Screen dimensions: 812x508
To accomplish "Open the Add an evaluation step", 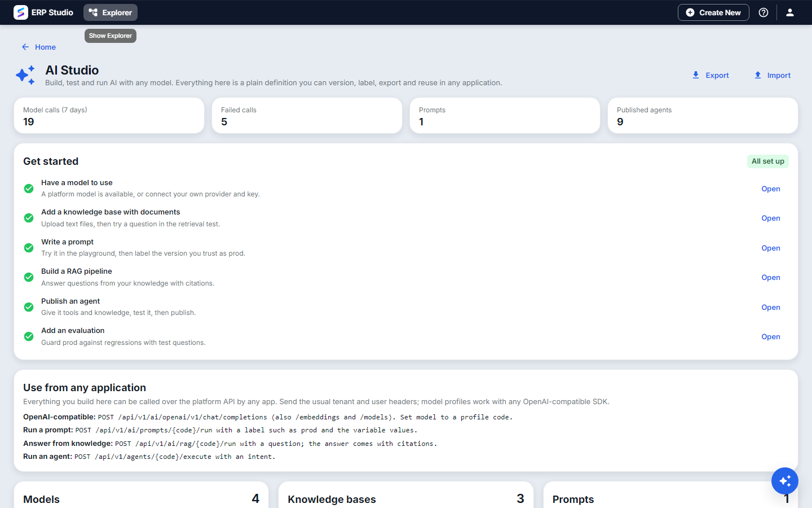I will click(771, 337).
